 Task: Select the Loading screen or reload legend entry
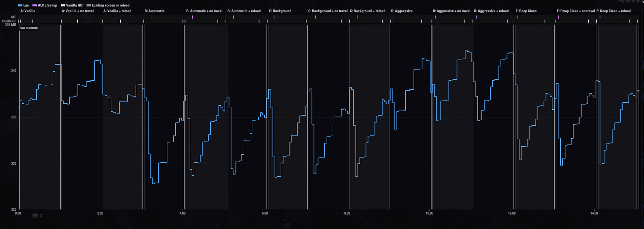tap(107, 5)
